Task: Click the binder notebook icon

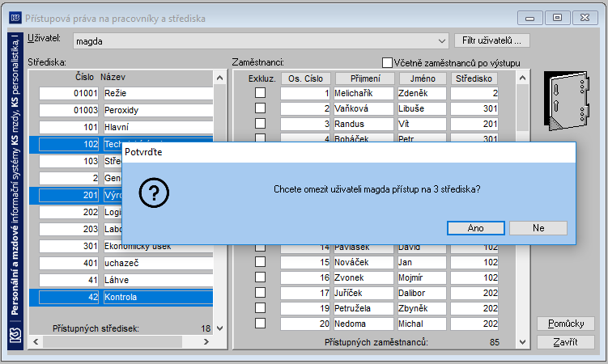Action: point(567,100)
